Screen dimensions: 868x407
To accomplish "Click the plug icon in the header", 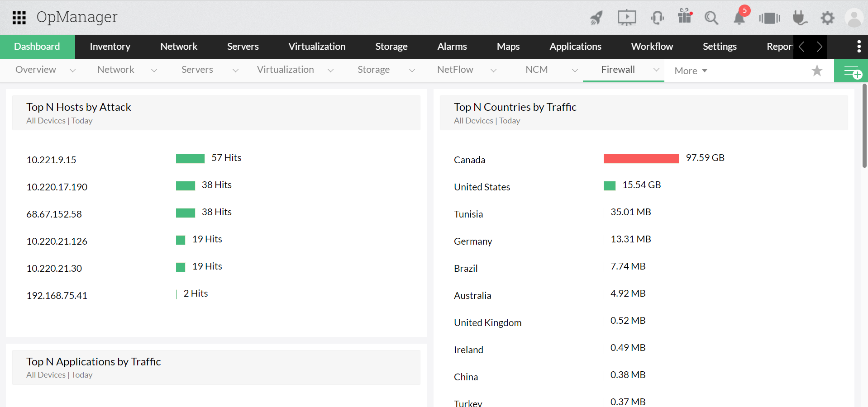I will point(800,18).
